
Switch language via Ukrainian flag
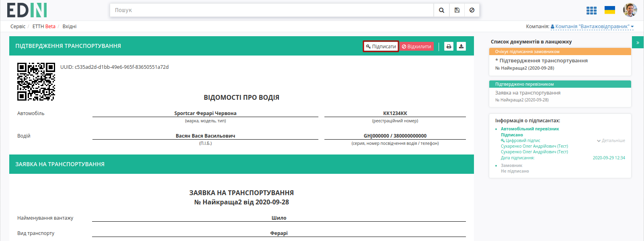click(x=610, y=10)
